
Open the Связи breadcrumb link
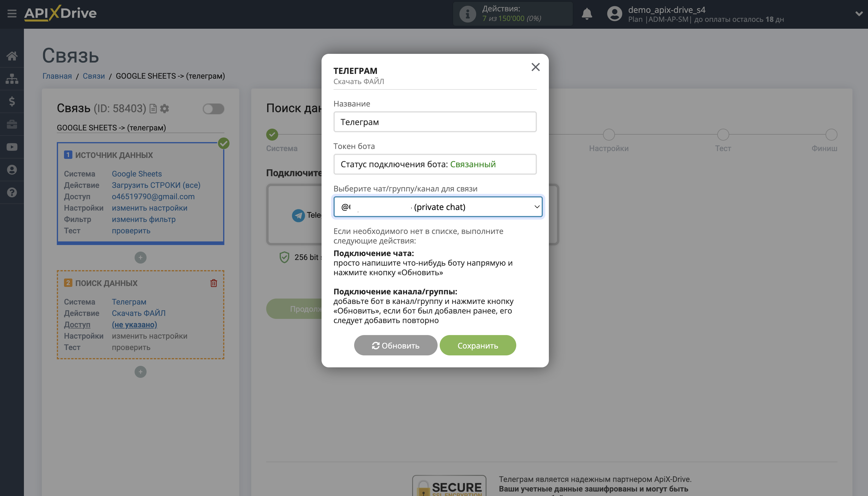pos(93,76)
